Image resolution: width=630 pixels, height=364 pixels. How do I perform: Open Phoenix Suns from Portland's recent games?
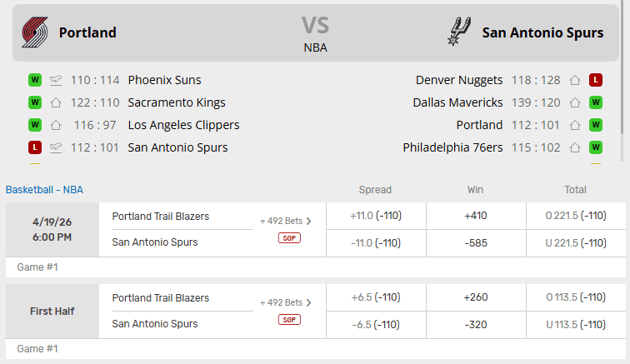pyautogui.click(x=164, y=81)
